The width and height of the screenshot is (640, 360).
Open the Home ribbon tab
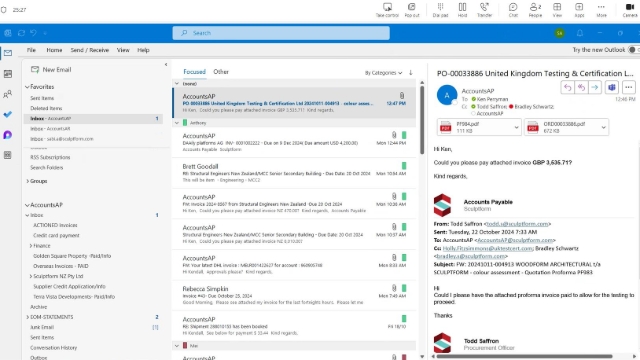coord(54,50)
